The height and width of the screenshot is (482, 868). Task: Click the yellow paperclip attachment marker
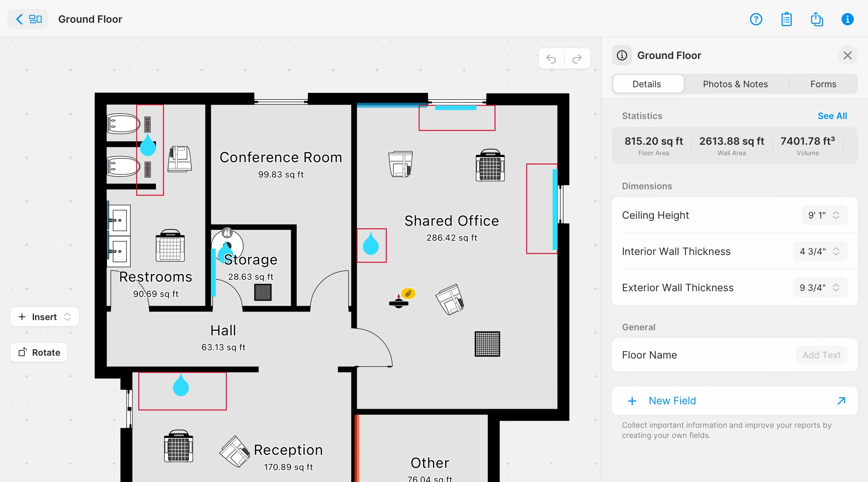pos(408,293)
